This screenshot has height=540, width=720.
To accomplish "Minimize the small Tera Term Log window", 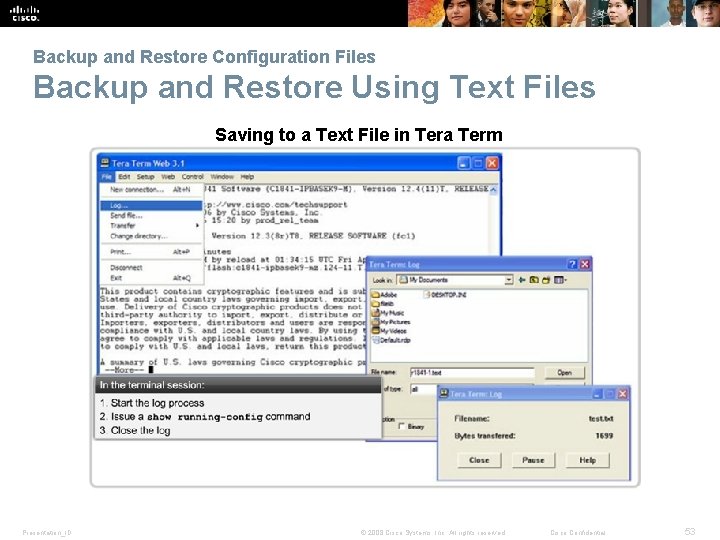I will [x=597, y=394].
